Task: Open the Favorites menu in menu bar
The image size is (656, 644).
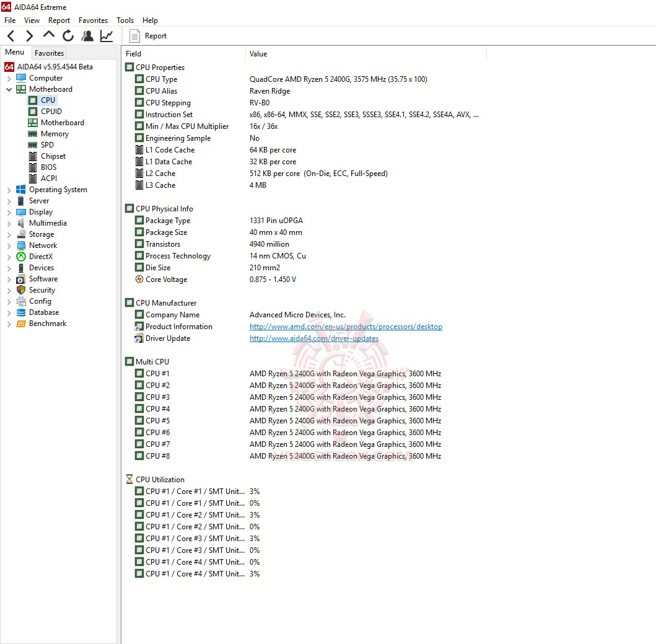Action: (x=93, y=20)
